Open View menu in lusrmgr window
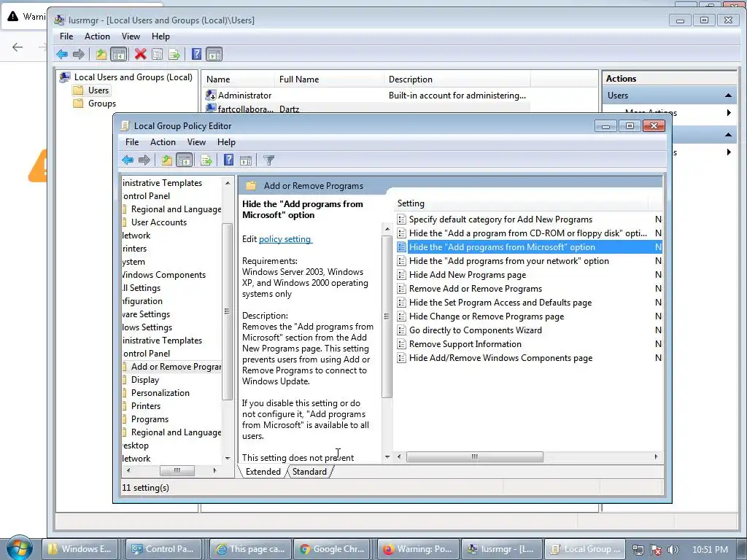The height and width of the screenshot is (560, 747). [x=131, y=36]
